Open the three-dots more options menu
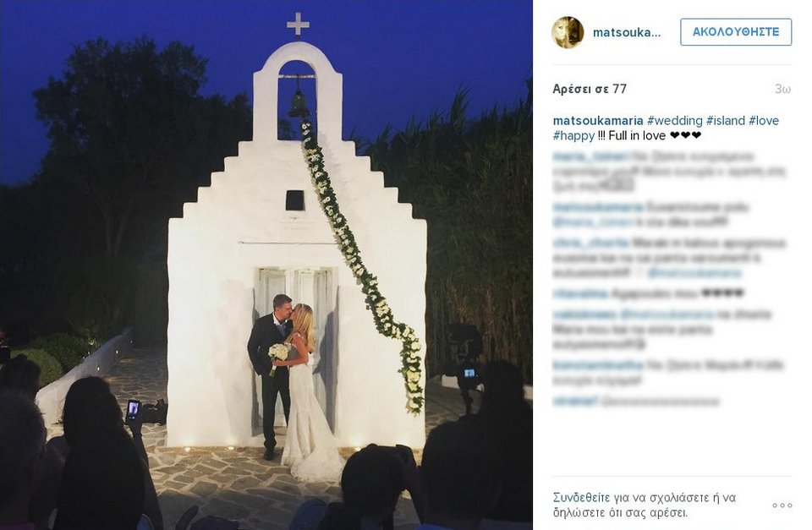This screenshot has width=812, height=530. [x=782, y=505]
